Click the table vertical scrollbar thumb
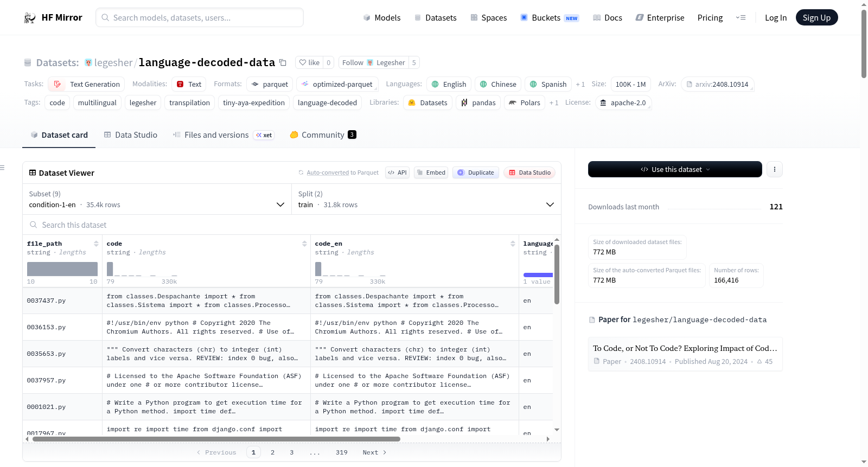 pos(557,274)
